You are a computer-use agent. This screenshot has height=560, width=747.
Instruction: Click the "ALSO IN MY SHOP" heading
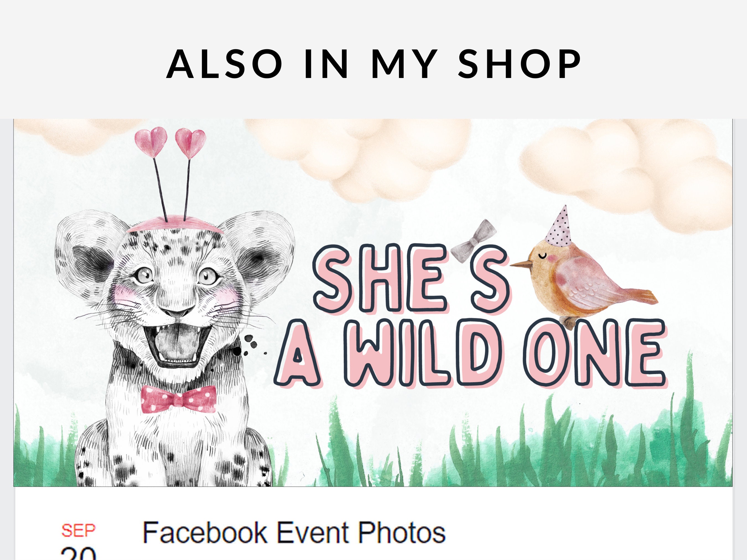tap(373, 64)
